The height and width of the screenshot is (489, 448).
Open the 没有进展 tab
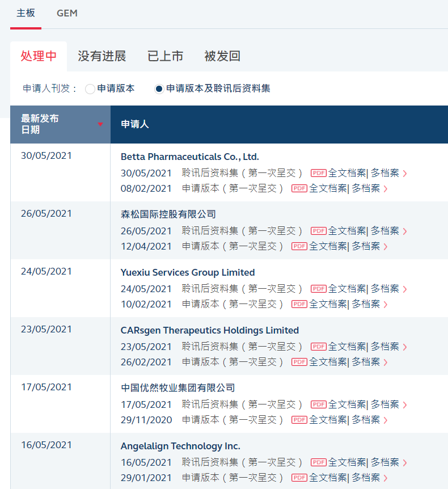102,56
